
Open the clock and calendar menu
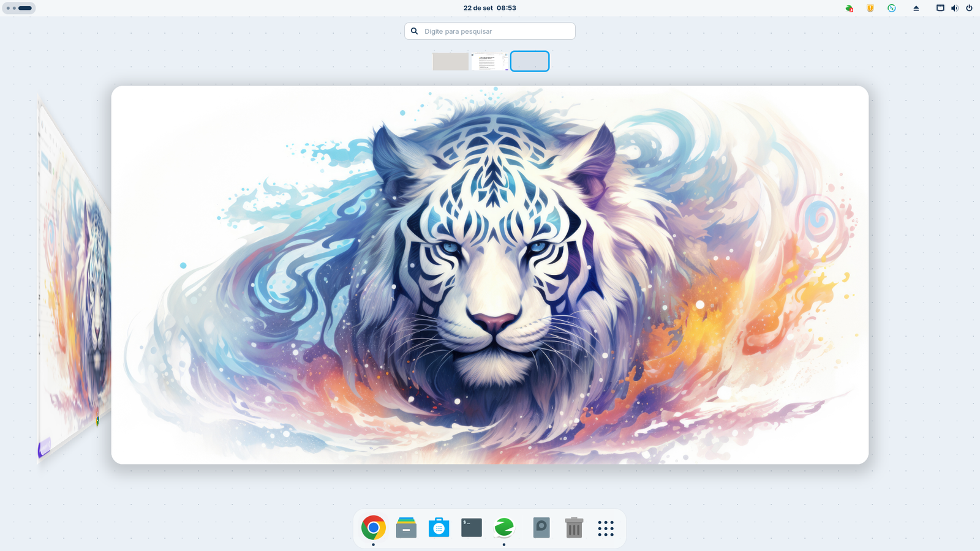[489, 8]
